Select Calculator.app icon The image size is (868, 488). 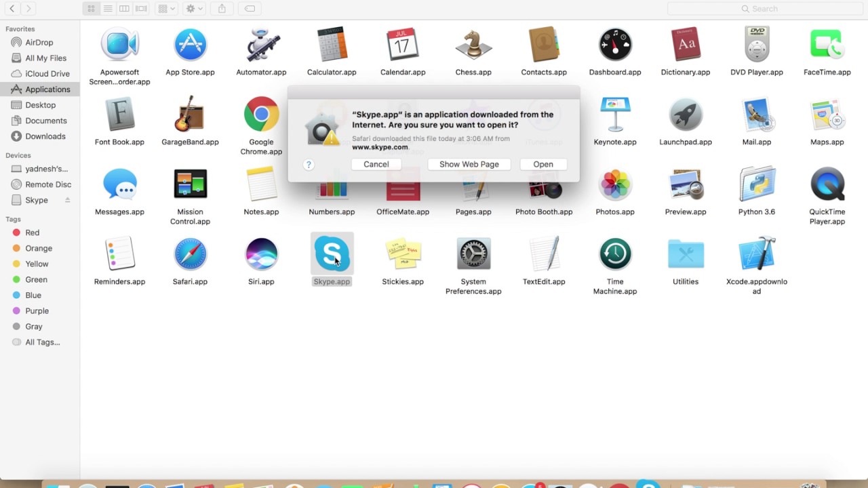pyautogui.click(x=332, y=45)
